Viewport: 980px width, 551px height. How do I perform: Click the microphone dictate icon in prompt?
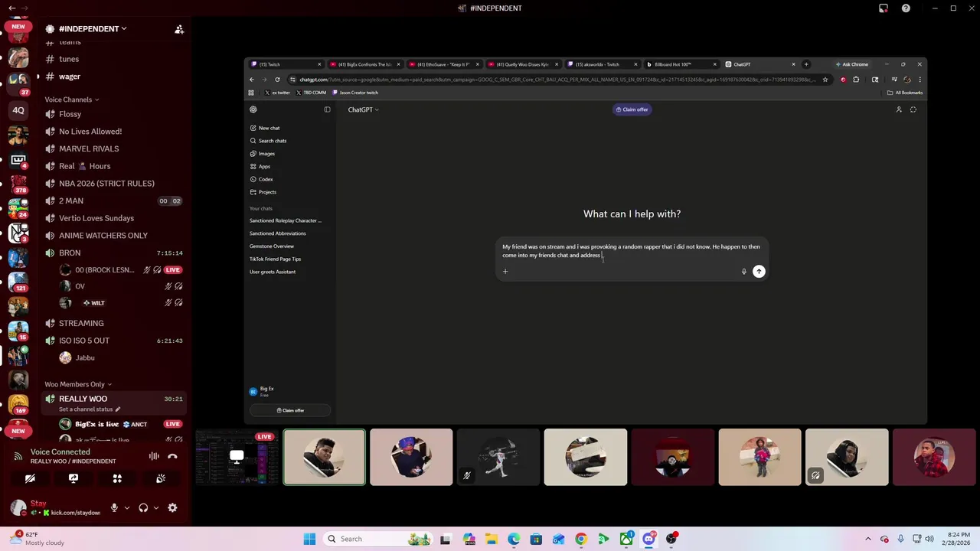tap(743, 272)
